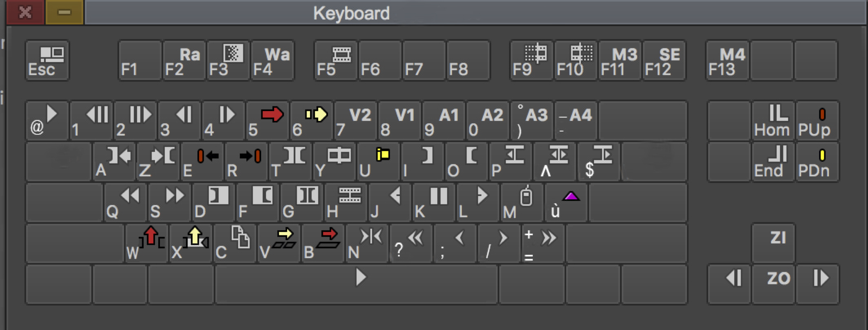Screen dimensions: 868x330
Task: Select the Mark Clip key labeled T
Action: [x=290, y=162]
